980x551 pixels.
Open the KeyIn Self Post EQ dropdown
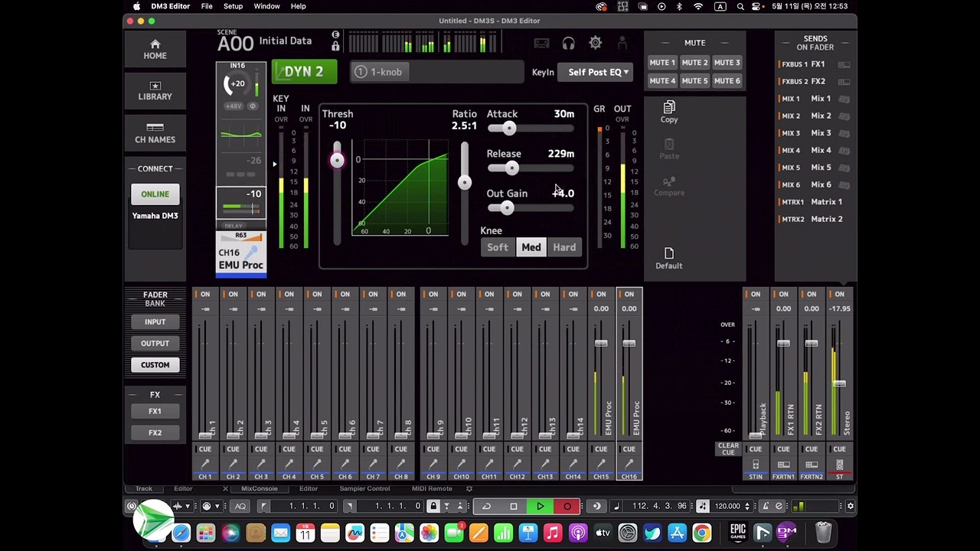tap(595, 72)
